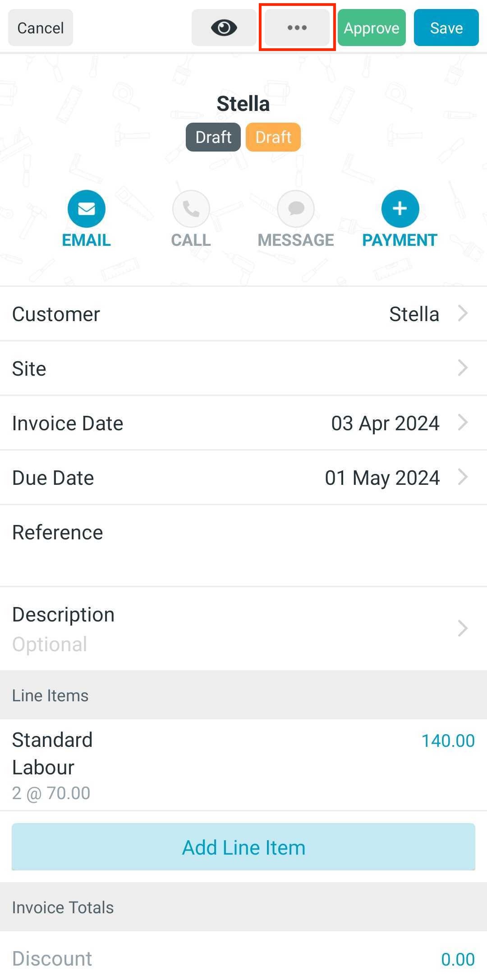Tap the Reference input field

click(243, 546)
